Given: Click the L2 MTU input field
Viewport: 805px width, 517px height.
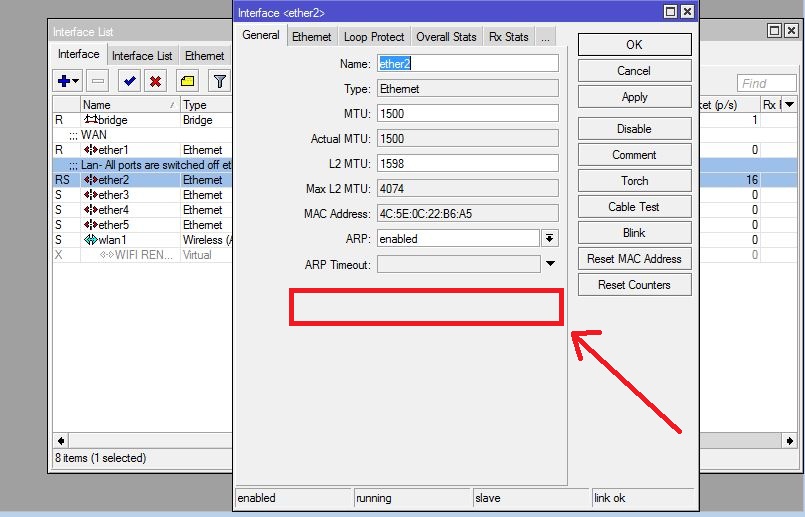Looking at the screenshot, I should tap(468, 164).
